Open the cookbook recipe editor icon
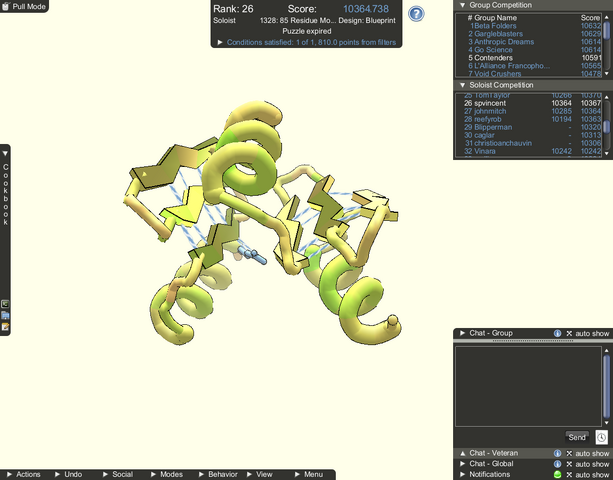The image size is (613, 480). [x=5, y=304]
